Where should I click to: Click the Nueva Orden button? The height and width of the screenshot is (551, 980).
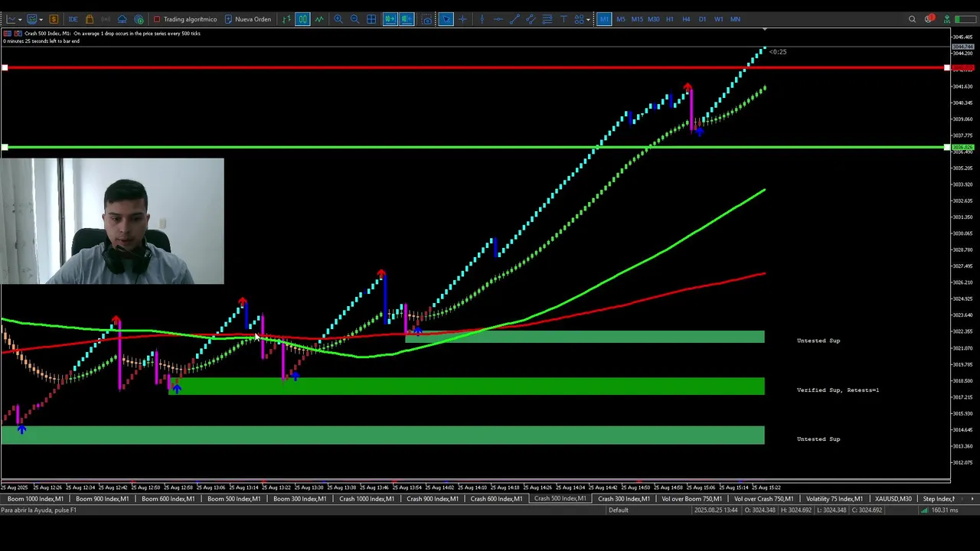[x=247, y=19]
